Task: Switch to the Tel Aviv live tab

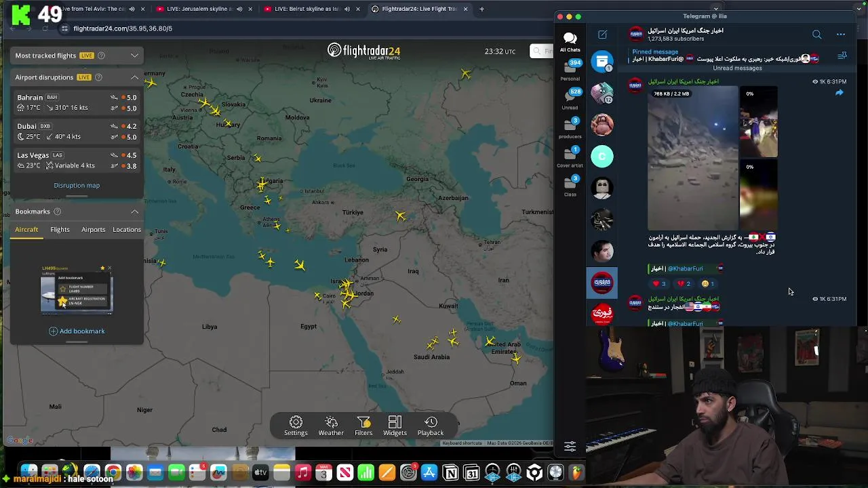Action: [x=98, y=9]
